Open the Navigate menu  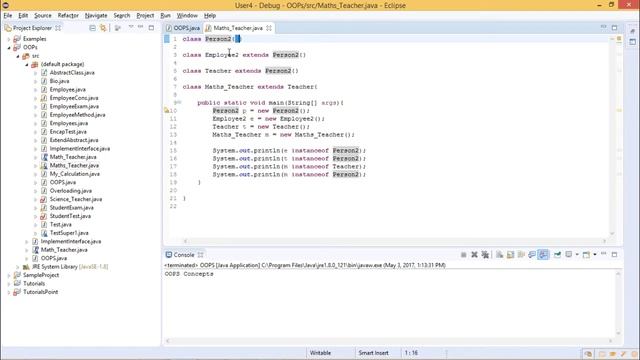point(96,16)
